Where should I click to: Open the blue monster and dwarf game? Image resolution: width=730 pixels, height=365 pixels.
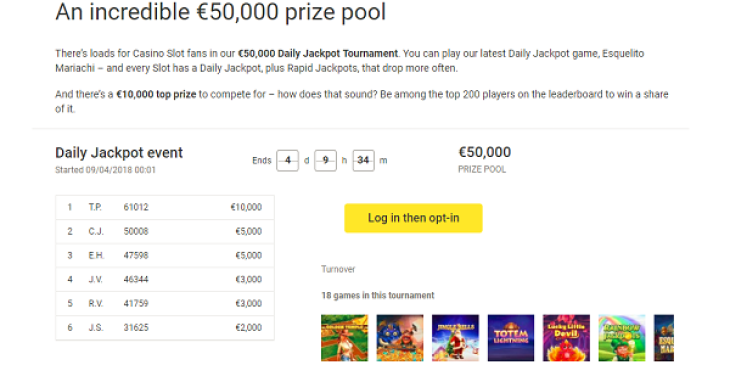click(x=400, y=338)
